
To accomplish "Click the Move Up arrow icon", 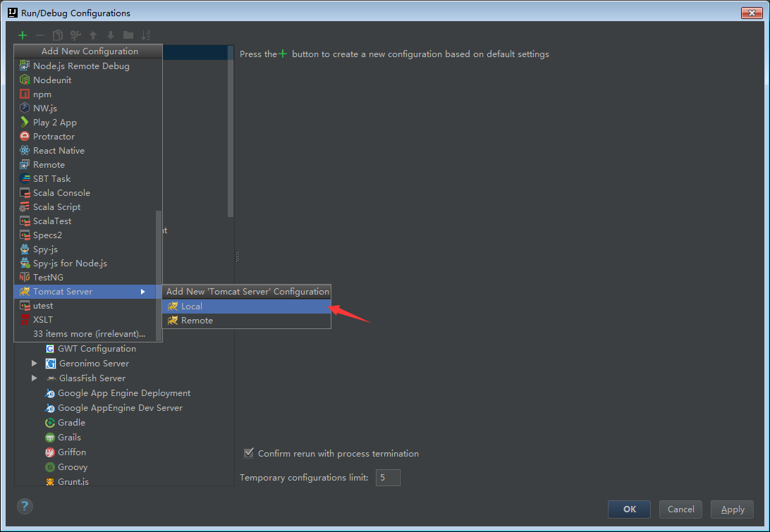I will click(93, 35).
